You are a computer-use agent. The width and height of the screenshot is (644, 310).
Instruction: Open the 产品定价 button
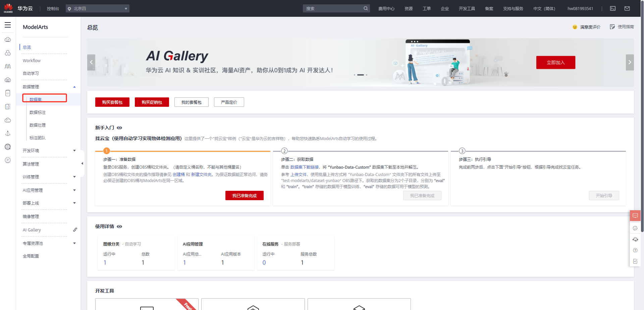point(229,102)
